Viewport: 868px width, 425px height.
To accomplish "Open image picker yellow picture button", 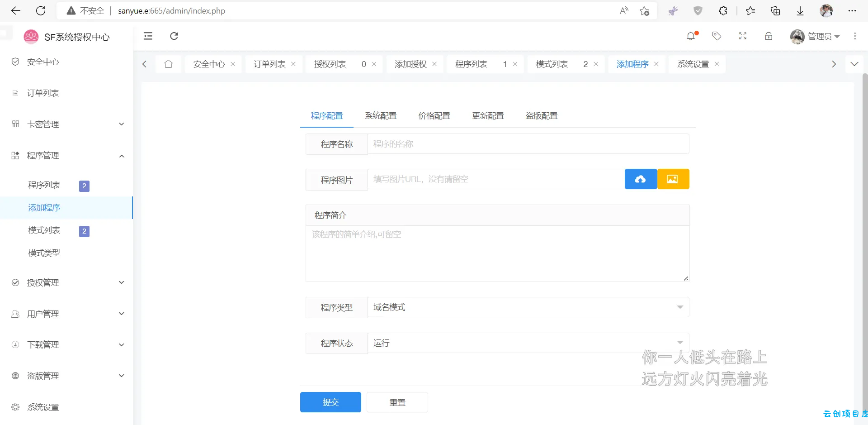I will coord(673,179).
